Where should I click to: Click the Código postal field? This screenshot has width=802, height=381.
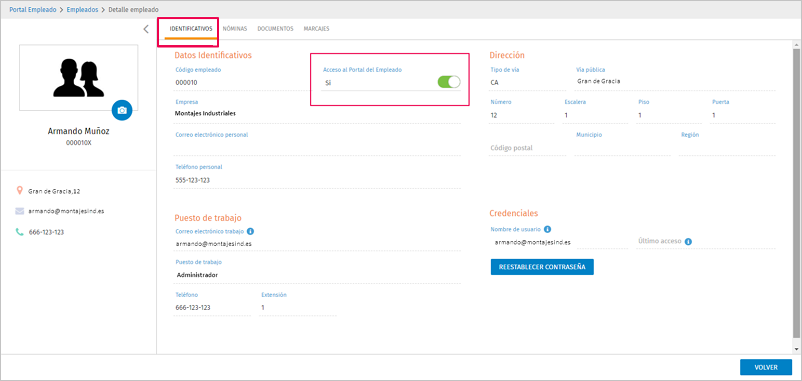(528, 148)
